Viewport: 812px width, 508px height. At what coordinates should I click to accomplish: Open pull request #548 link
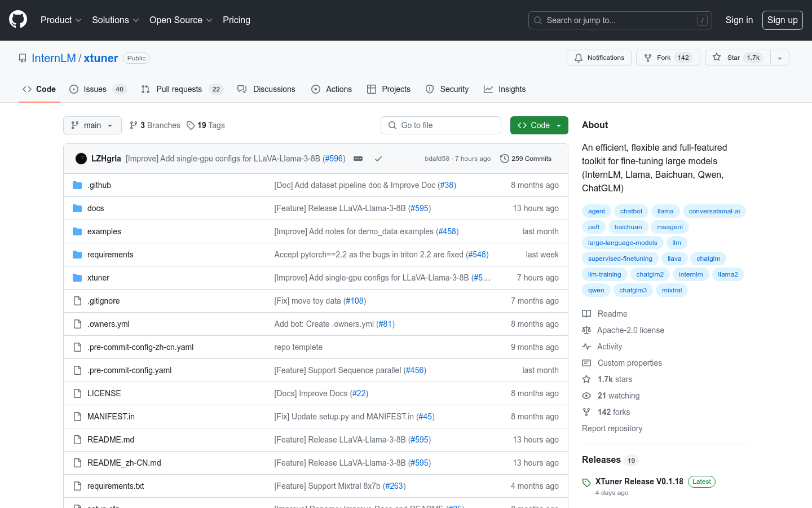point(477,255)
